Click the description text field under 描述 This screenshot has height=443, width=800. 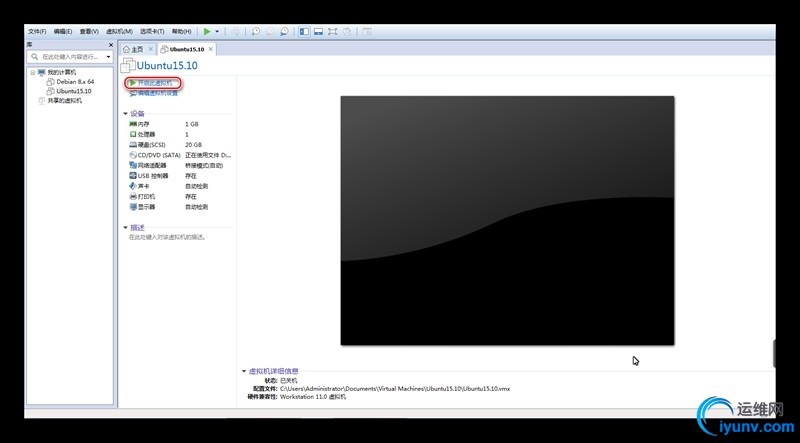pyautogui.click(x=167, y=237)
